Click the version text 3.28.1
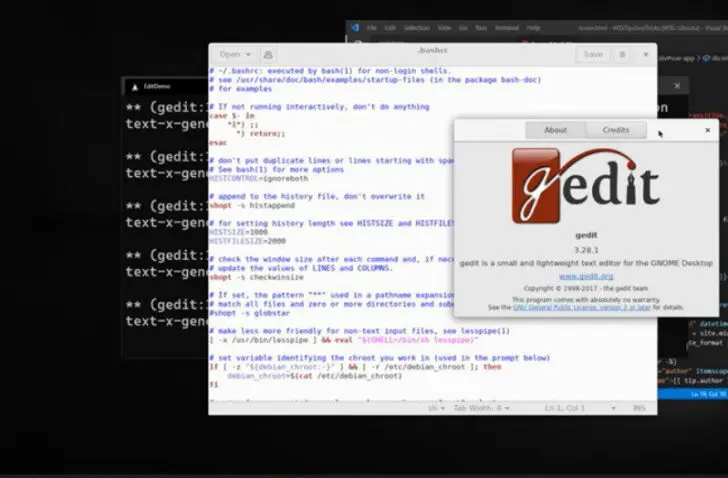 click(x=586, y=250)
